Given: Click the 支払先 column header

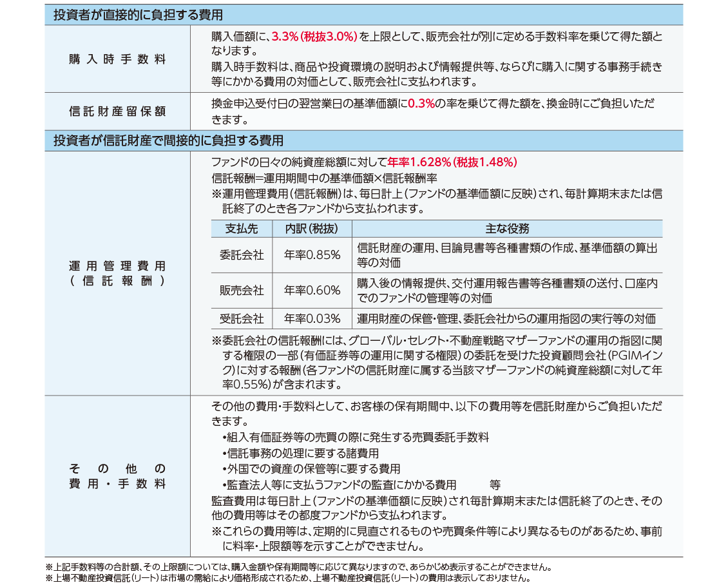Looking at the screenshot, I should [x=242, y=229].
